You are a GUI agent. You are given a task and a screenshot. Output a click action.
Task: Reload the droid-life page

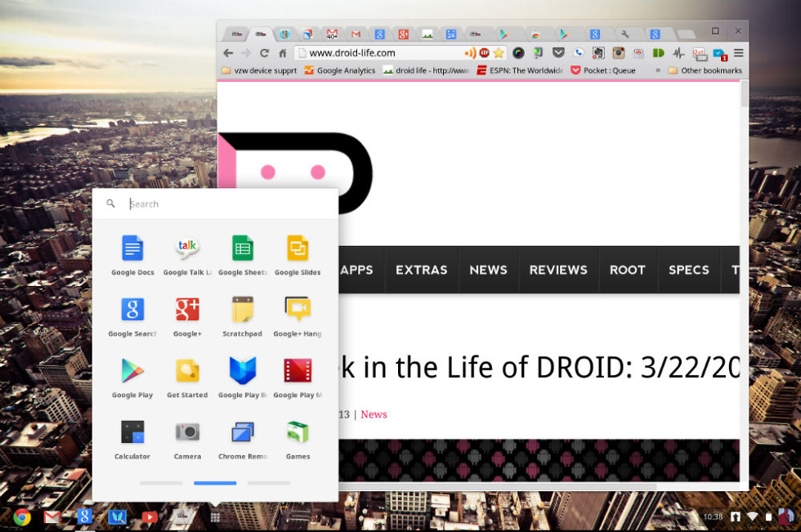(264, 53)
